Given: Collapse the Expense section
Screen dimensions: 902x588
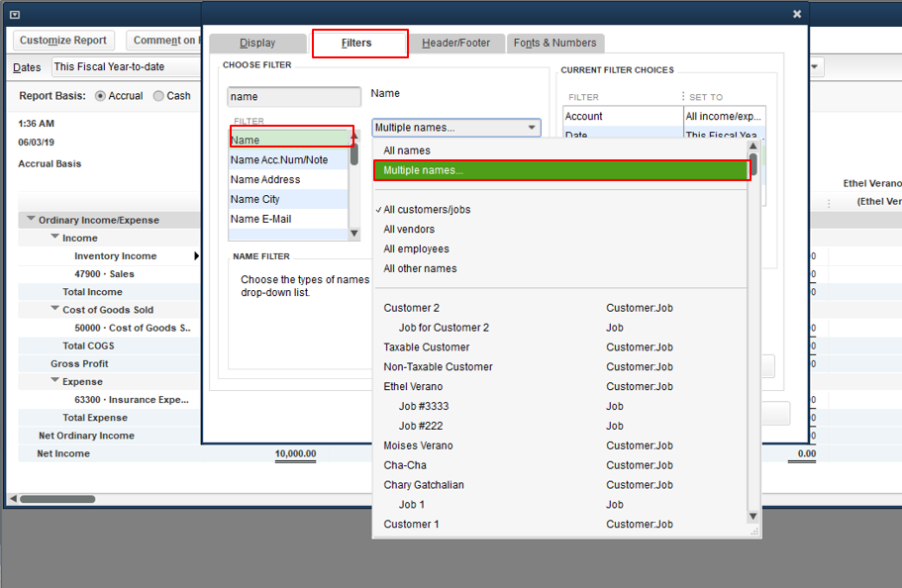Looking at the screenshot, I should (x=54, y=381).
